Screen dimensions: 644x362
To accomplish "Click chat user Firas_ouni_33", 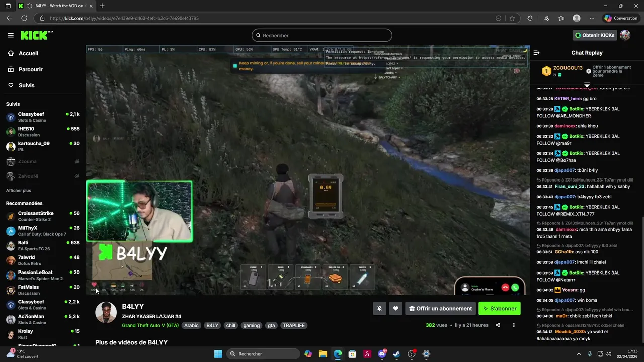I will pyautogui.click(x=570, y=186).
